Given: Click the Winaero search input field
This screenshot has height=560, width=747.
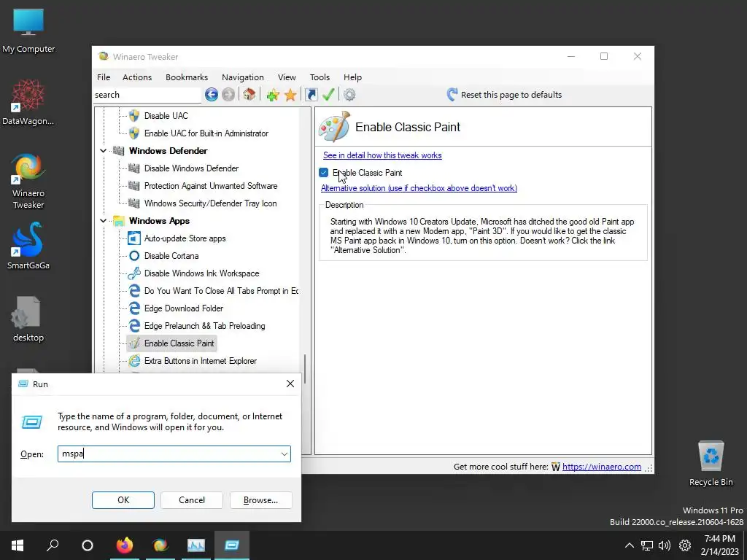Looking at the screenshot, I should 147,95.
